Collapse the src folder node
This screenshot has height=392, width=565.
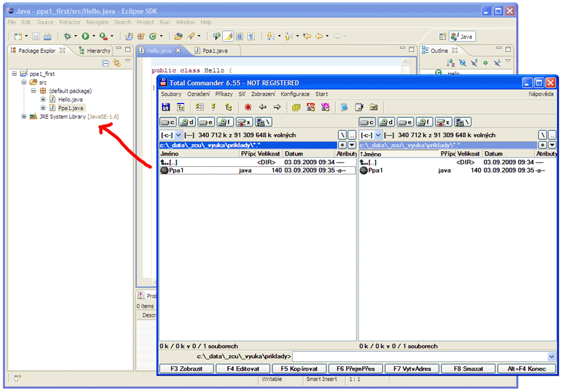click(24, 82)
